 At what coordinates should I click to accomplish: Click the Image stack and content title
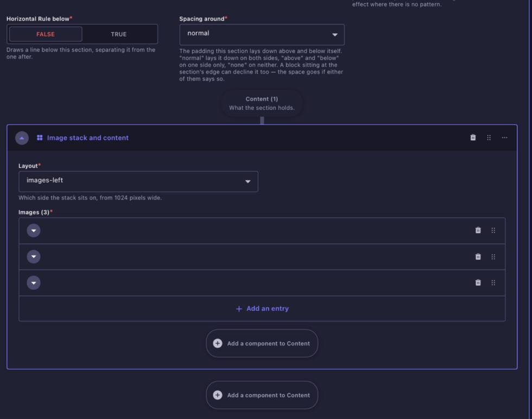pyautogui.click(x=87, y=138)
